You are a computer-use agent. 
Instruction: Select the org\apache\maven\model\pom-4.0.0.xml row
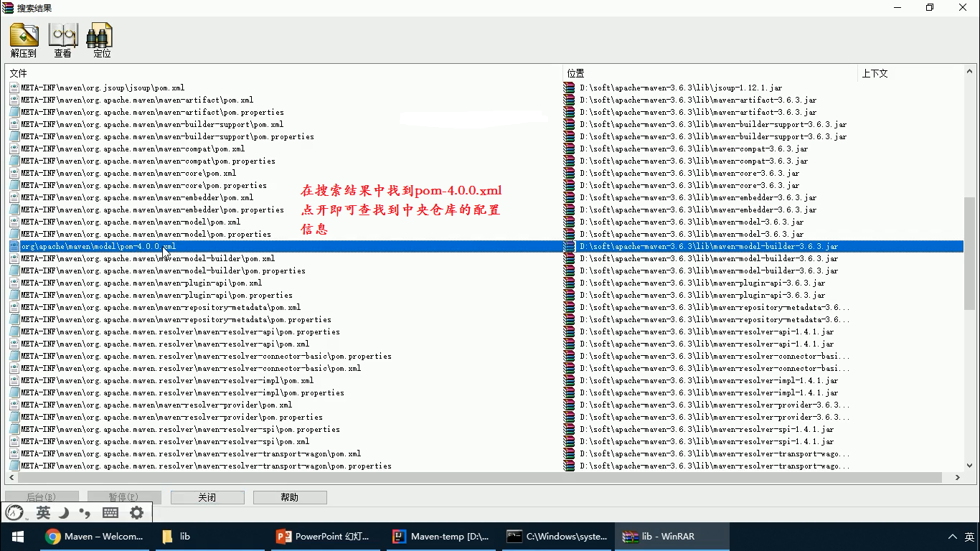click(485, 246)
